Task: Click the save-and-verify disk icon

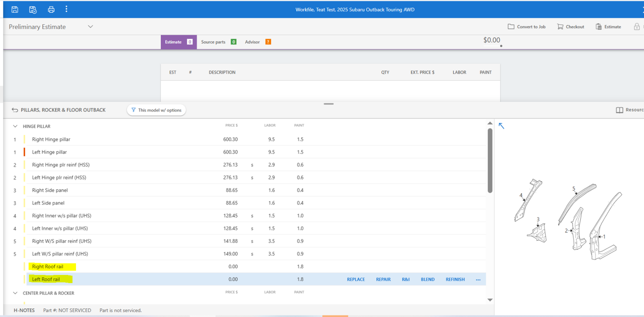Action: [x=33, y=10]
